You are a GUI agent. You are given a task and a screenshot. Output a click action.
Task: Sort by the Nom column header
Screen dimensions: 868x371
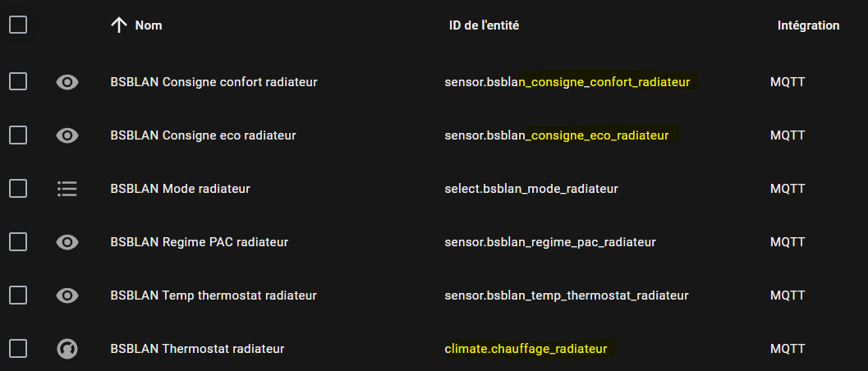pyautogui.click(x=149, y=25)
